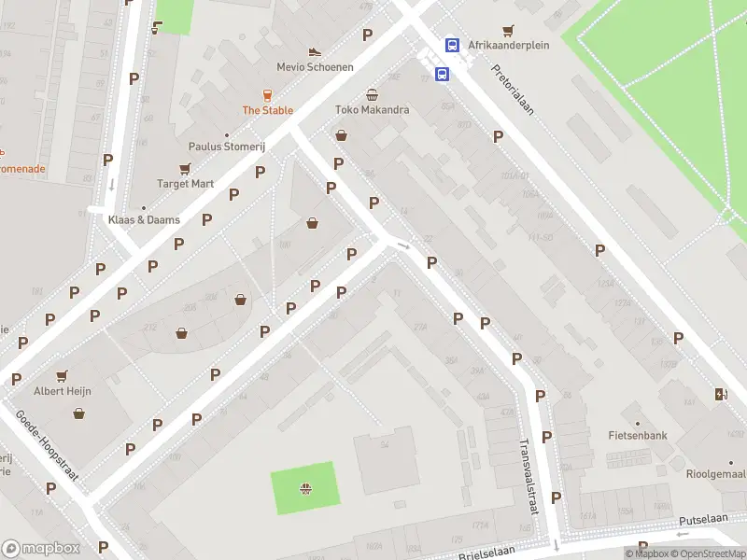Select the Albert Heijn shopping cart icon
The width and height of the screenshot is (747, 560).
point(62,376)
